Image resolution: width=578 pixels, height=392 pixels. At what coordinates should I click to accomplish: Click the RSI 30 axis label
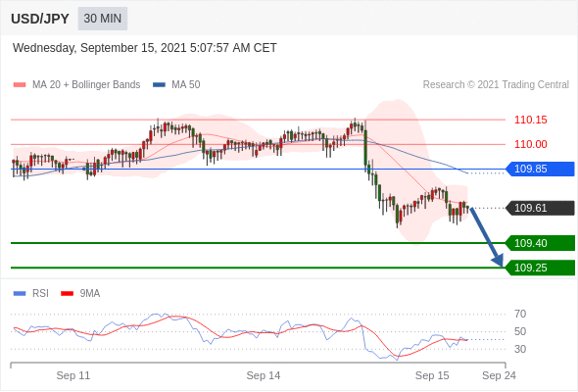[520, 349]
